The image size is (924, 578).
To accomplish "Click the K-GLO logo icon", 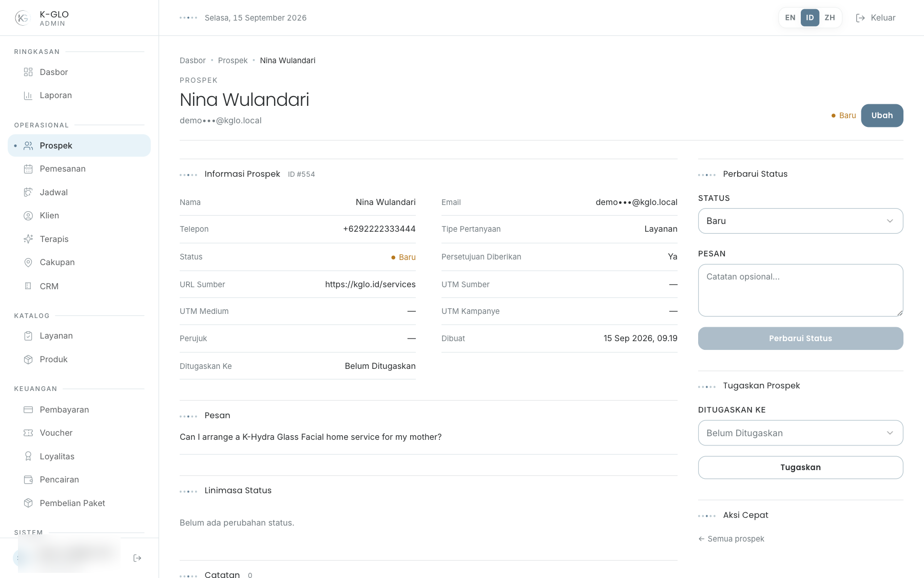I will pos(22,18).
